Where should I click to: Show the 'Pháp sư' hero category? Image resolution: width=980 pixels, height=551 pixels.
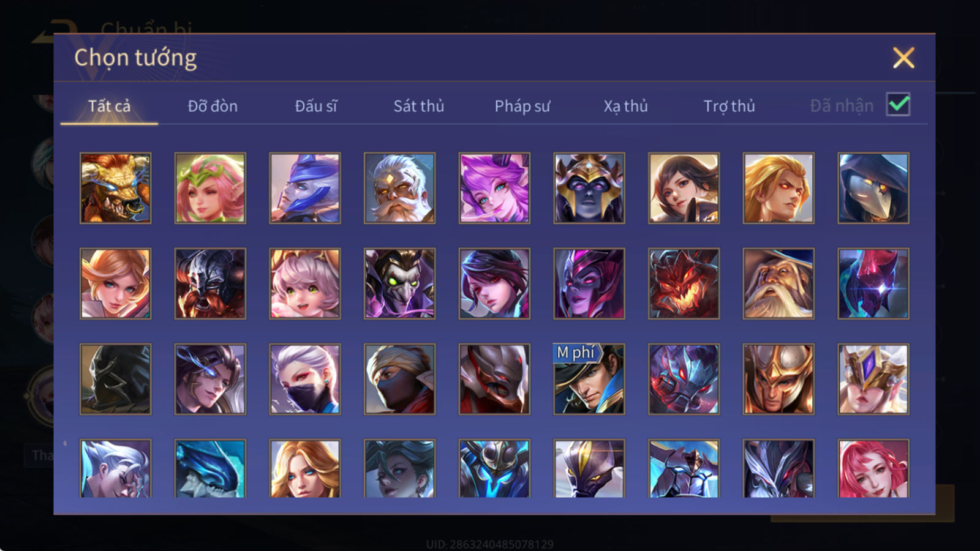pyautogui.click(x=522, y=106)
